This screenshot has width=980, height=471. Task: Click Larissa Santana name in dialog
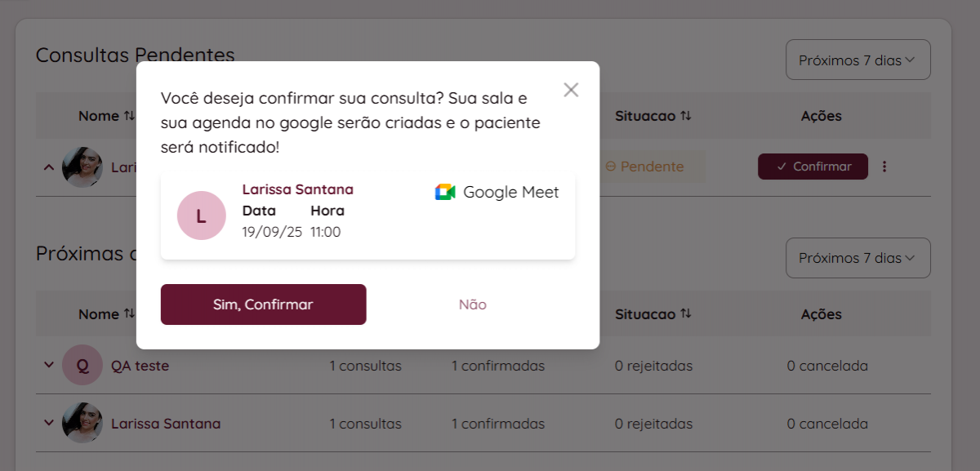coord(297,189)
